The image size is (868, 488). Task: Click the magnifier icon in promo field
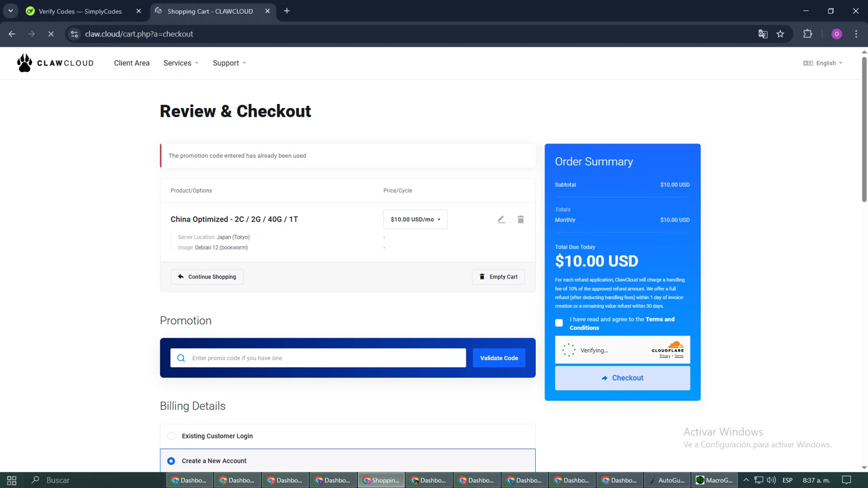(181, 358)
